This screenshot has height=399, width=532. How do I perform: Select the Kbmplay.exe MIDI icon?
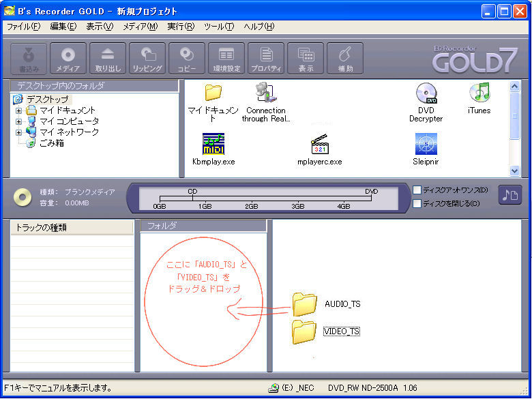coord(213,144)
